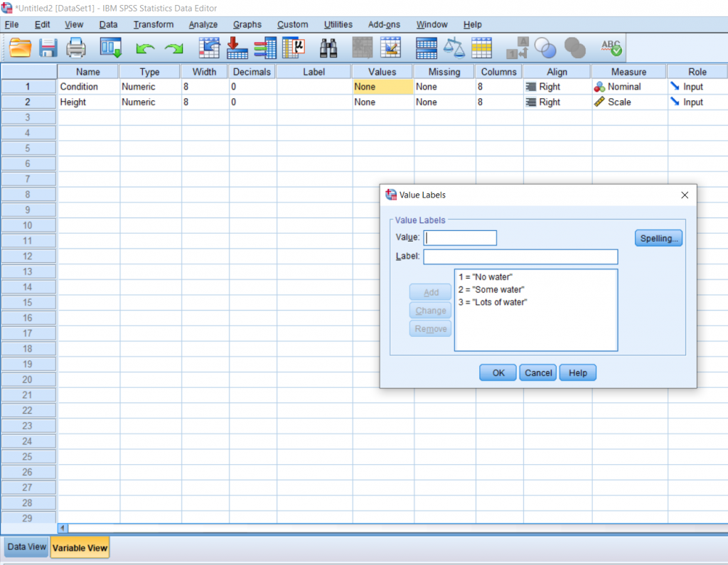Screen dimensions: 728x565
Task: Switch to the Data View tab
Action: click(x=26, y=547)
